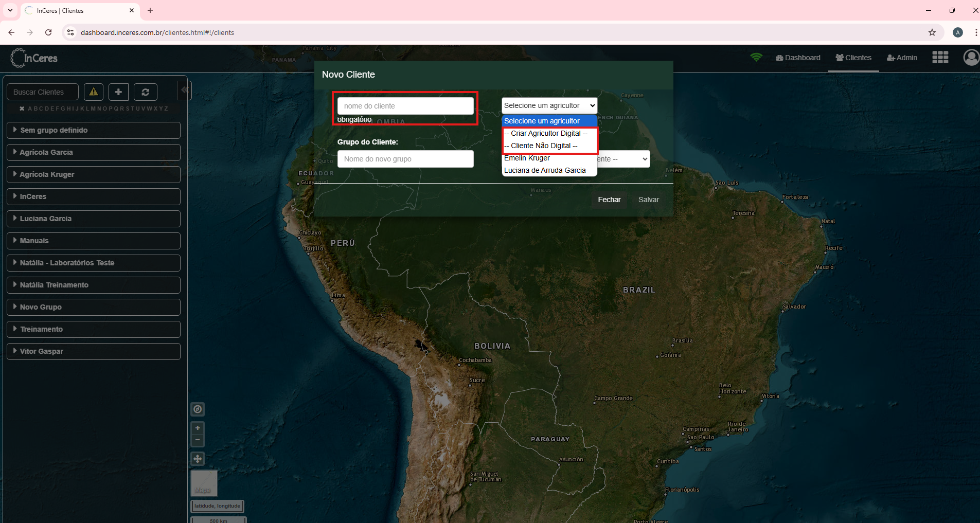This screenshot has height=523, width=980.
Task: Select Luciana de Arruda Garcia option
Action: point(549,170)
